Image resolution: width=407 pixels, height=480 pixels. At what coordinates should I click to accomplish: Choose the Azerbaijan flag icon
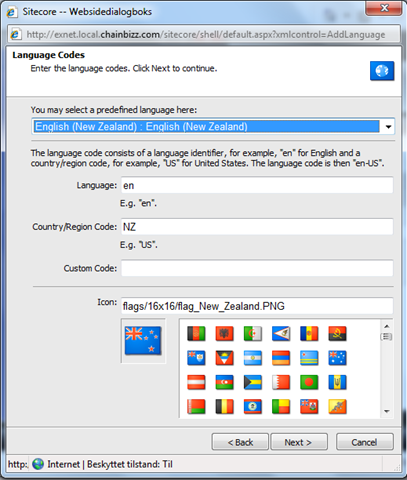pyautogui.click(x=224, y=383)
